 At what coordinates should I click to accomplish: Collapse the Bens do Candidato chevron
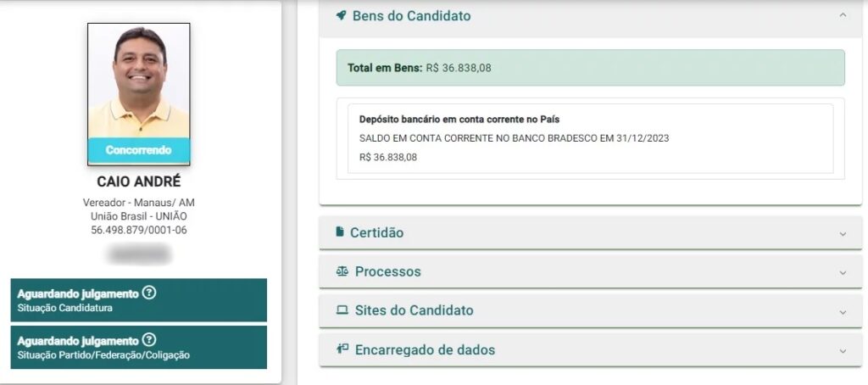click(x=842, y=16)
